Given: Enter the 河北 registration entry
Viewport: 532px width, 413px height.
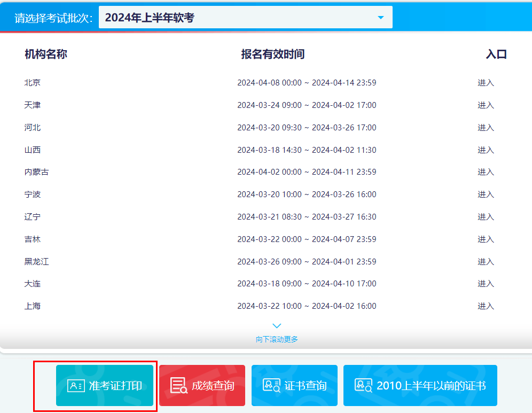Looking at the screenshot, I should pyautogui.click(x=486, y=128).
